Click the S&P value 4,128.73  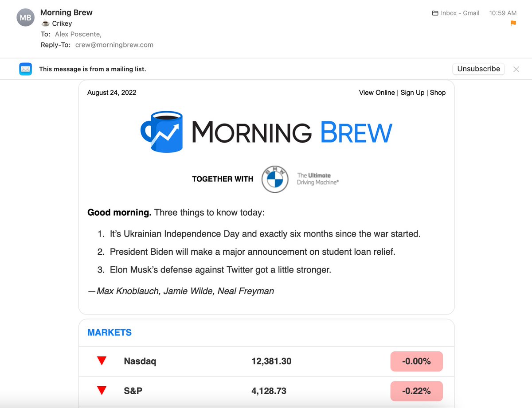click(x=269, y=391)
